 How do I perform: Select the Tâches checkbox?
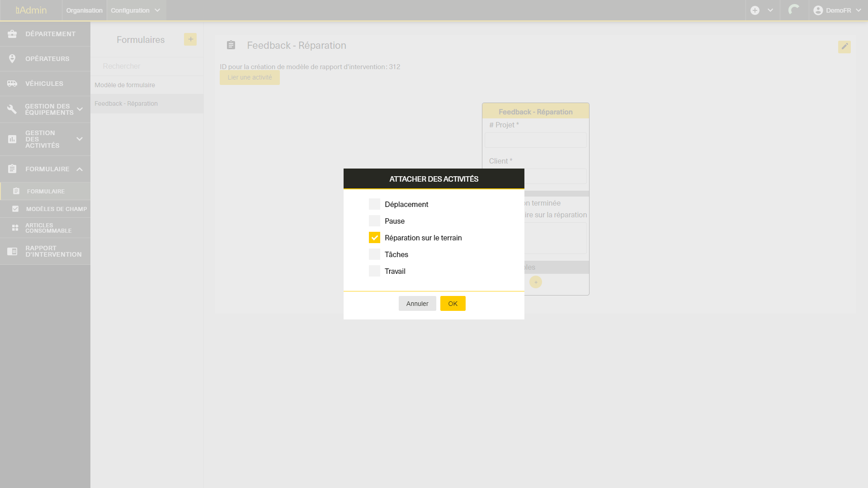tap(374, 254)
